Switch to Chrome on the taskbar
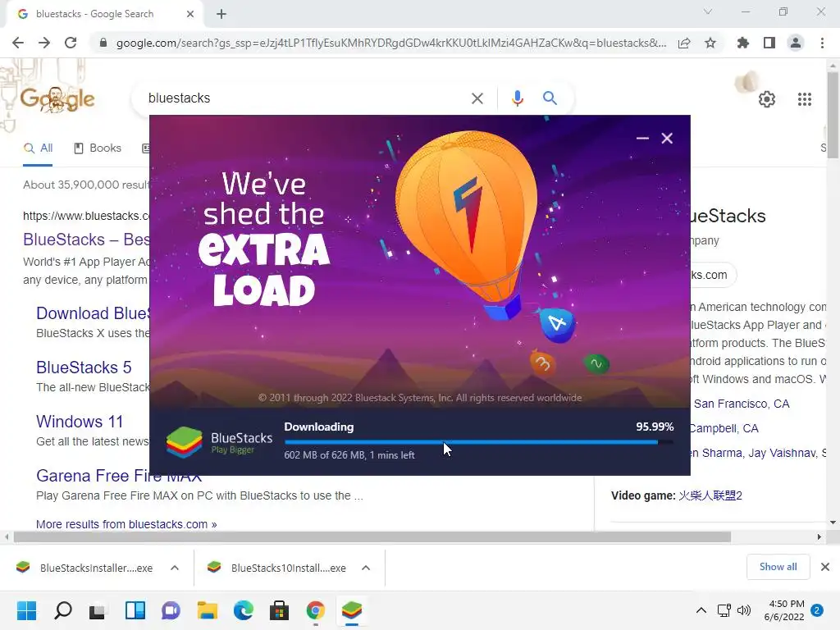This screenshot has height=630, width=840. coord(316,610)
